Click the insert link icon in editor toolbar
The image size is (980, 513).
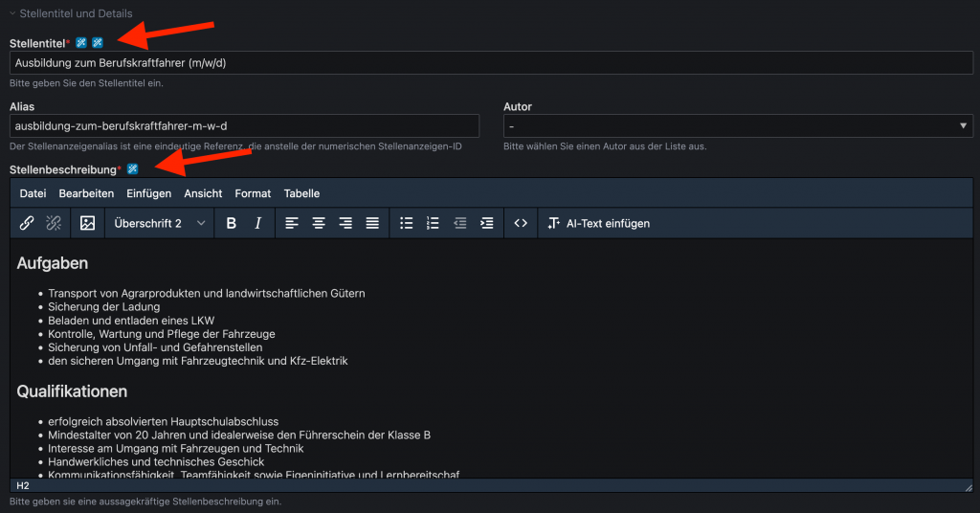coord(27,223)
